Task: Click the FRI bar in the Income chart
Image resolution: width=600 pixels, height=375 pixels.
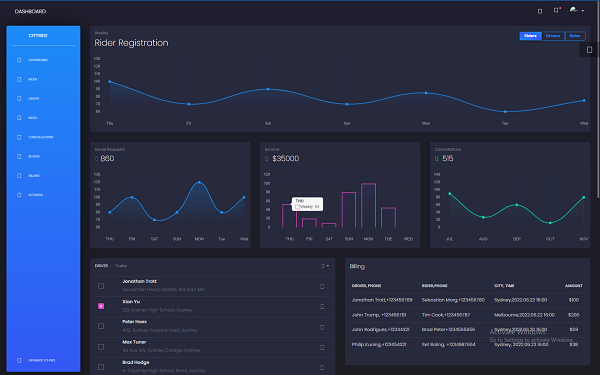Action: 309,223
